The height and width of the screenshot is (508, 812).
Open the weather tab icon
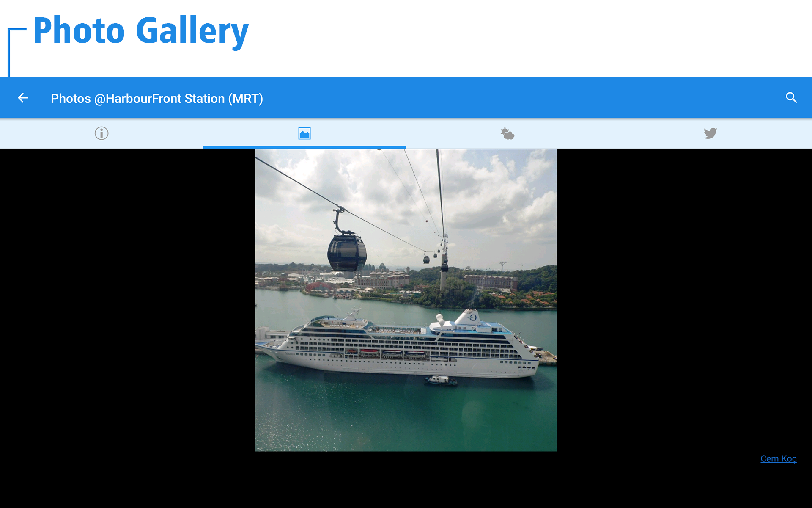click(x=507, y=133)
